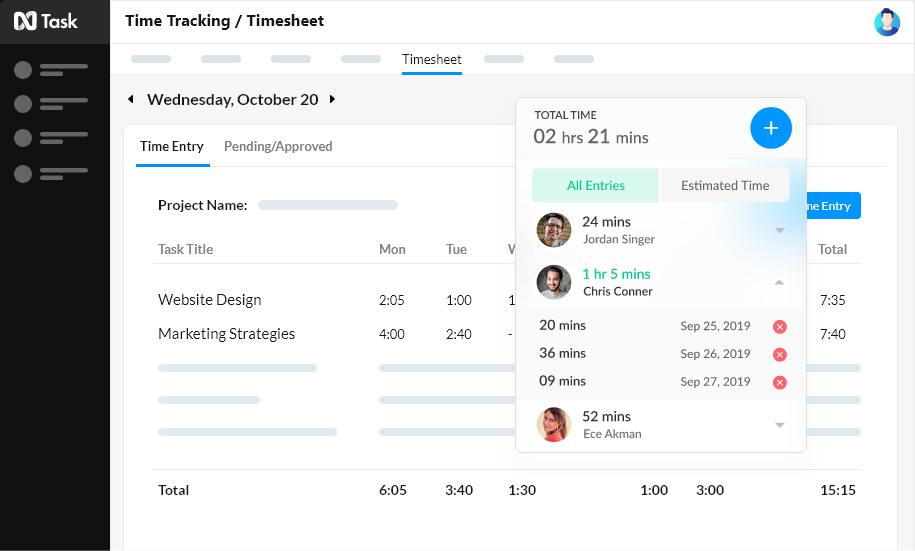Switch to Pending/Approved tab
Image resolution: width=915 pixels, height=551 pixels.
click(x=278, y=147)
